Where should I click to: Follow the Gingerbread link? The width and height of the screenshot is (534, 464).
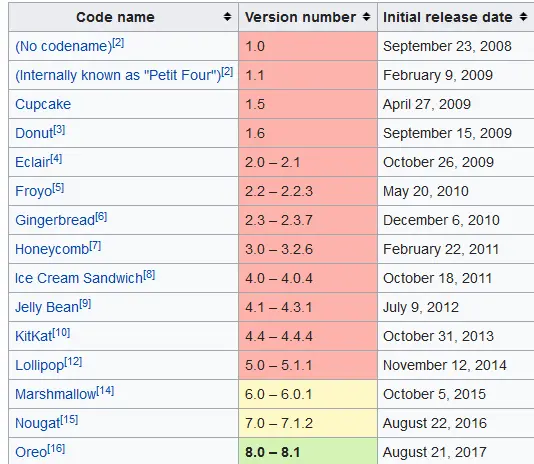(55, 220)
